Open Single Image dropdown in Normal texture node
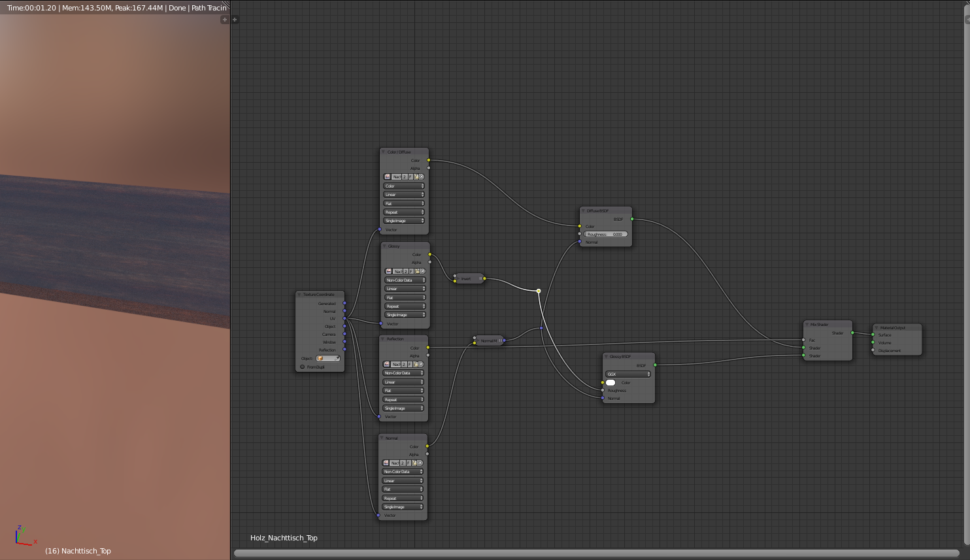The width and height of the screenshot is (970, 560). 403,507
